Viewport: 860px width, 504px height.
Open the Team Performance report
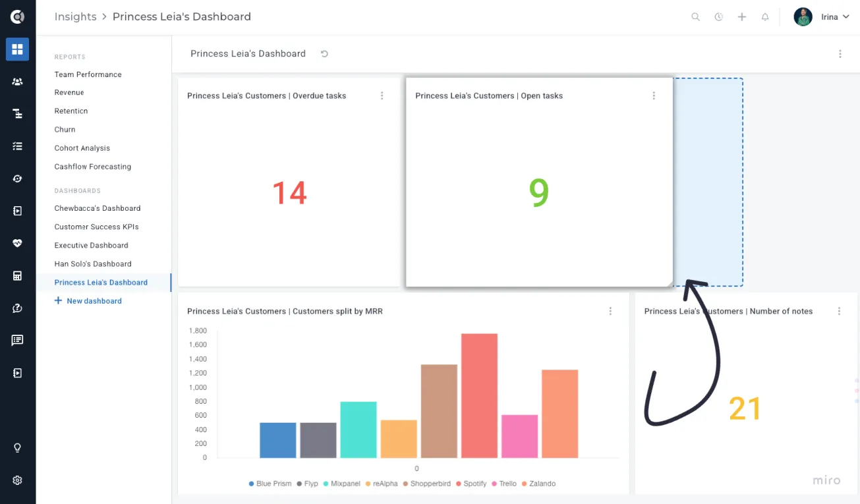tap(88, 74)
